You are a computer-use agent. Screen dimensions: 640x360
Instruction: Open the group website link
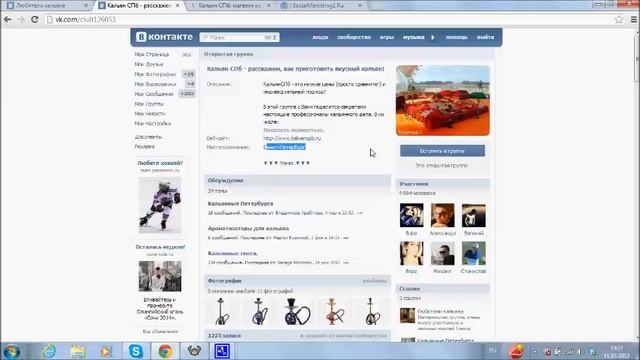[292, 138]
